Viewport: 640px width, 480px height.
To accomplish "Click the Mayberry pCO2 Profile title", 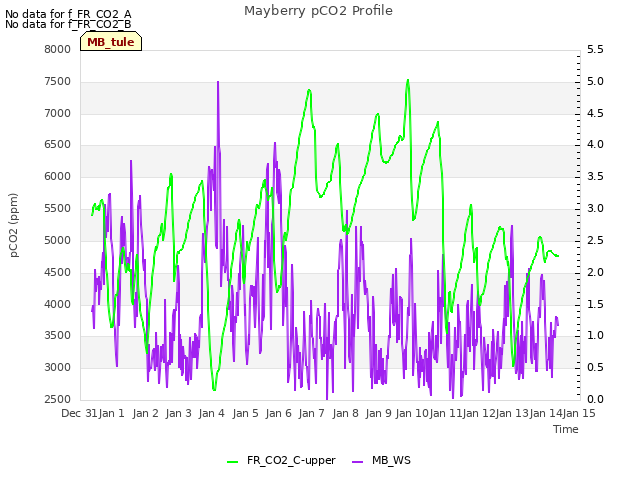I will pyautogui.click(x=318, y=11).
